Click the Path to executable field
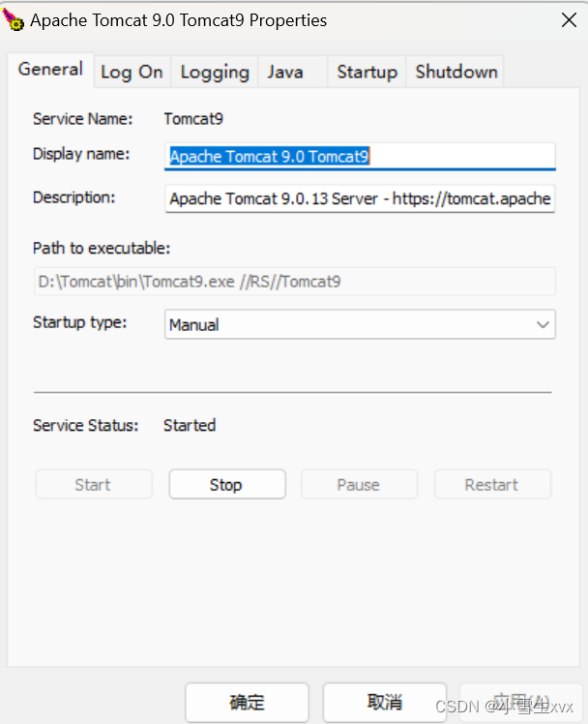 click(x=294, y=282)
